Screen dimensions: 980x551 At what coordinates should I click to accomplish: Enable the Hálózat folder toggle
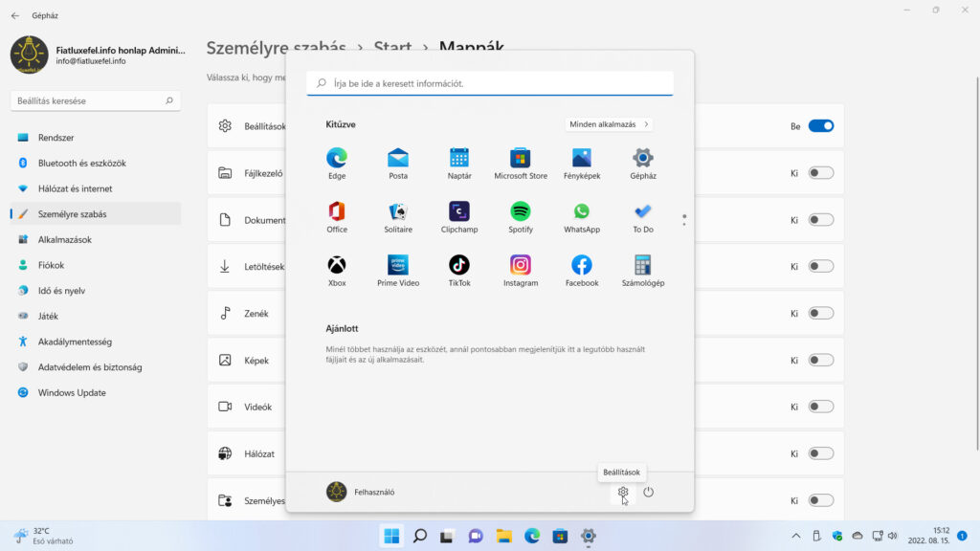coord(820,453)
